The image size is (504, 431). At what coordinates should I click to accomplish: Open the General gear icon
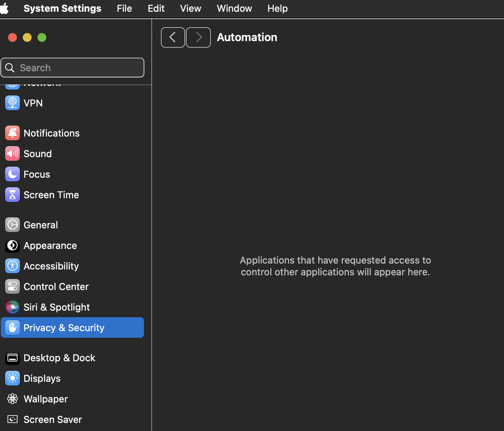pos(12,225)
